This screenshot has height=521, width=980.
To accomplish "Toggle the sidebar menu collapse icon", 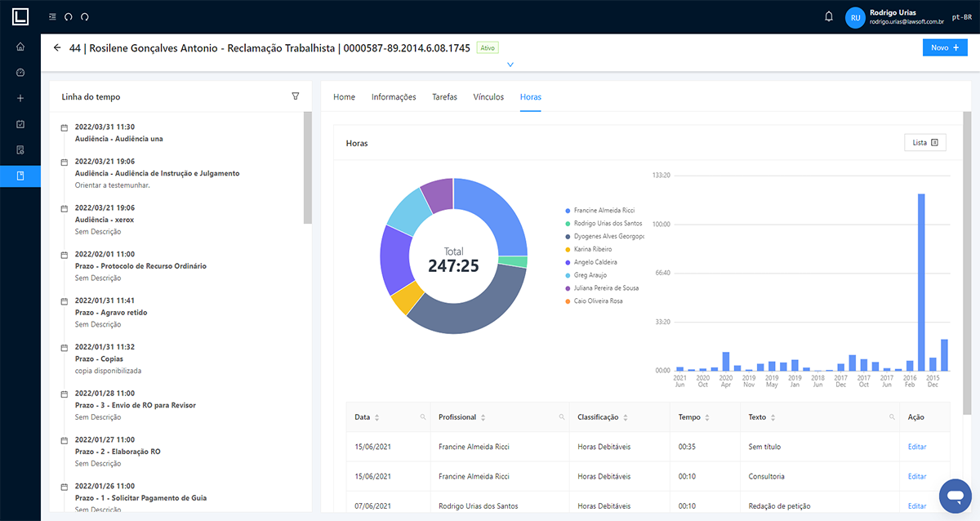I will [53, 16].
